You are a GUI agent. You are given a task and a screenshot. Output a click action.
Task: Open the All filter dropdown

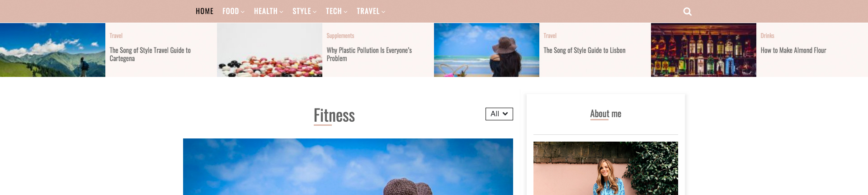499,114
